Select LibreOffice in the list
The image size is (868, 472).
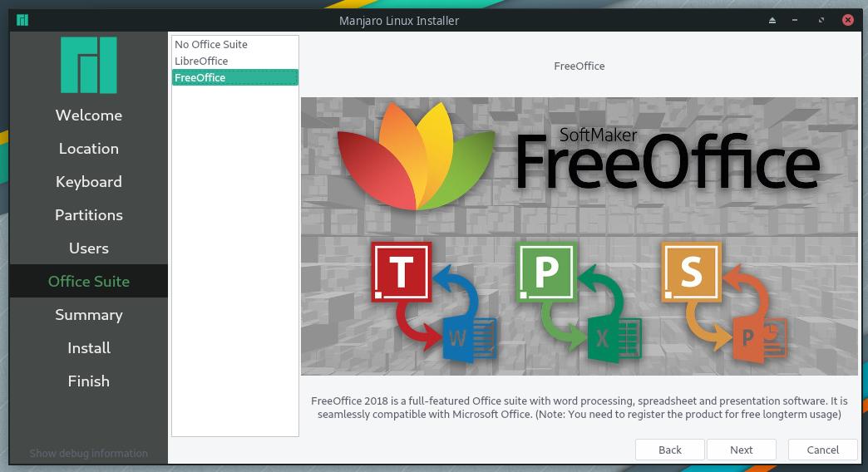234,61
